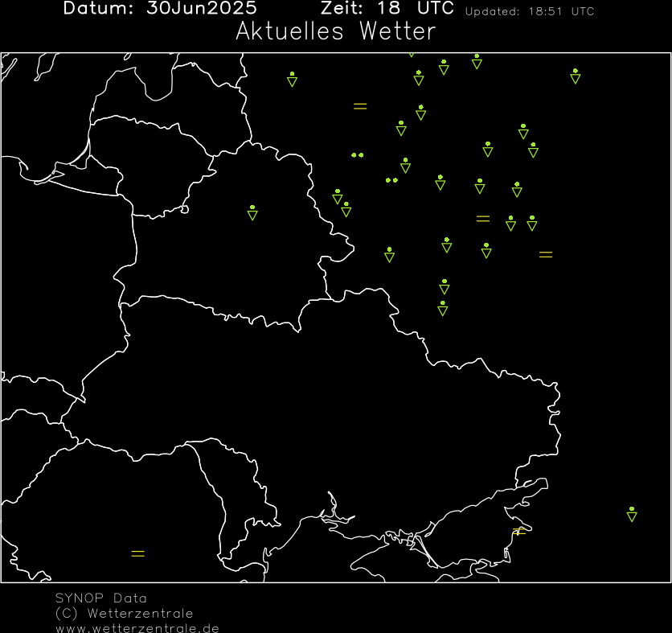This screenshot has height=633, width=672.
Task: Click the leftmost shower symbol along the top
Action: [293, 80]
